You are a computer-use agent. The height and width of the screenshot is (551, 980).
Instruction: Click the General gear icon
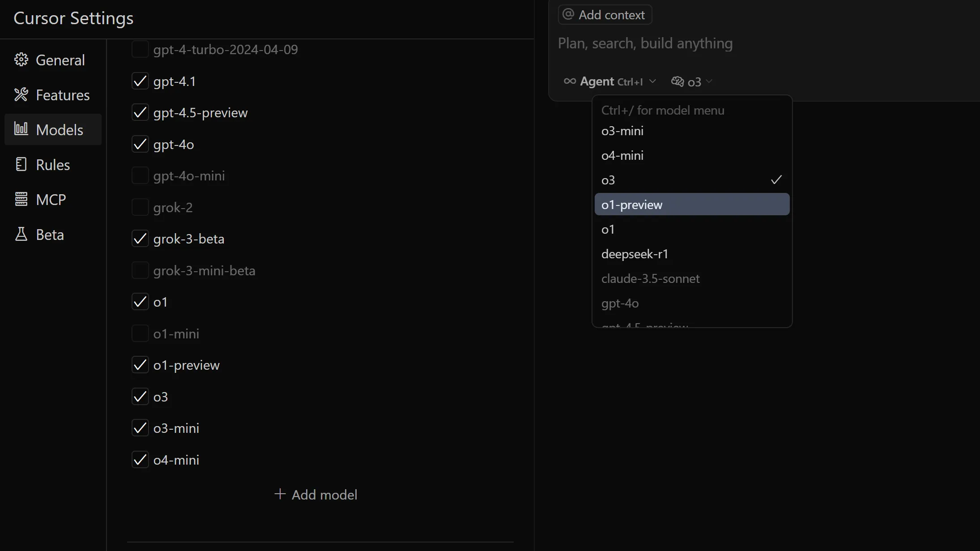pos(21,60)
